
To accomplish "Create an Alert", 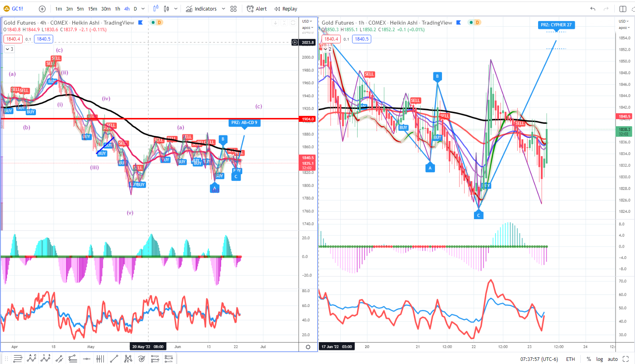I will click(257, 9).
